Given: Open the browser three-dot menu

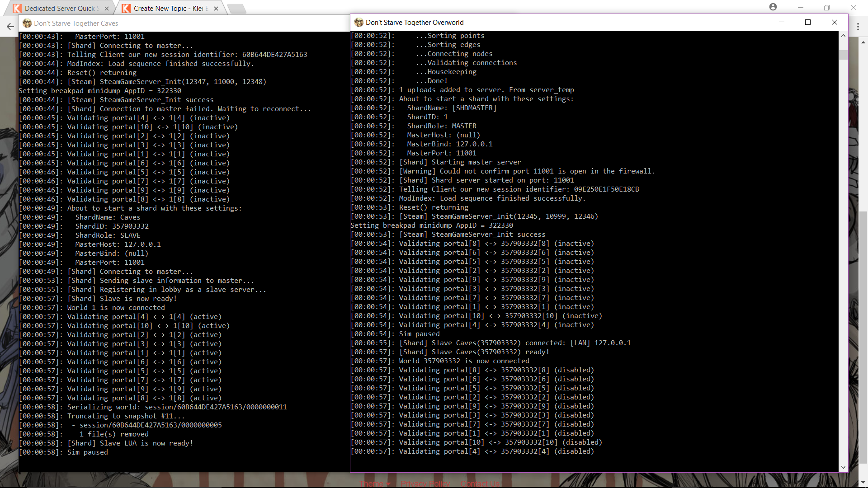Looking at the screenshot, I should (858, 27).
